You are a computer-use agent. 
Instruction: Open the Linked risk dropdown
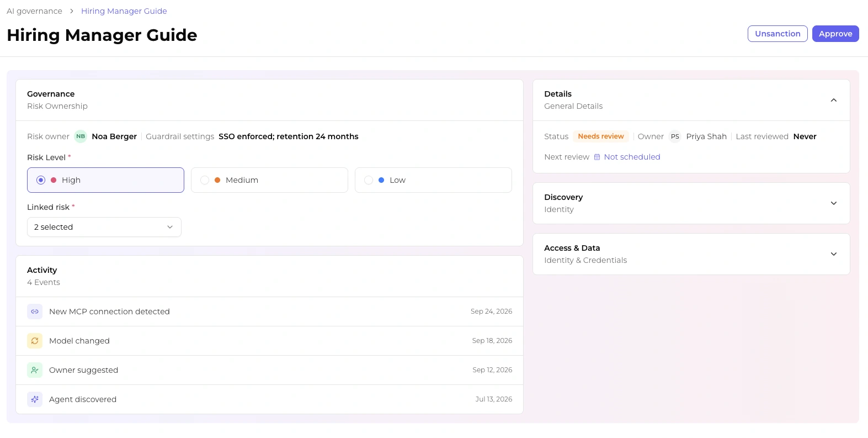pos(104,227)
